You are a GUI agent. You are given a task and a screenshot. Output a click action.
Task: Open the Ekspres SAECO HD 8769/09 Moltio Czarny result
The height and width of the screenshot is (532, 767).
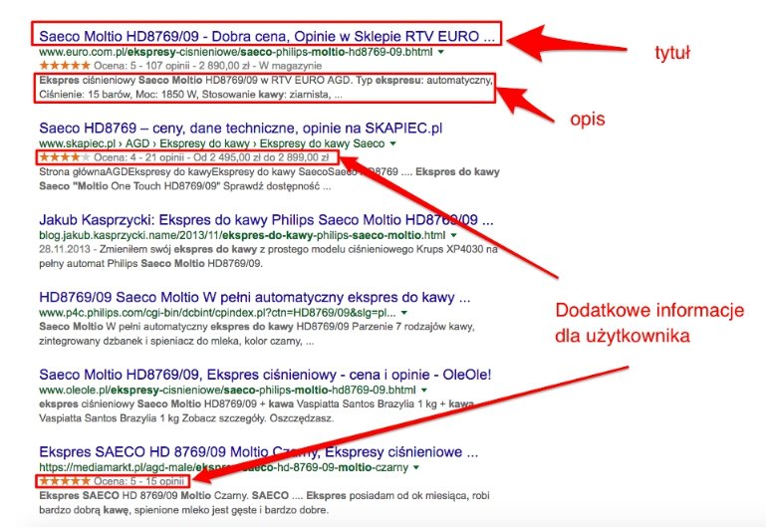pos(259,451)
